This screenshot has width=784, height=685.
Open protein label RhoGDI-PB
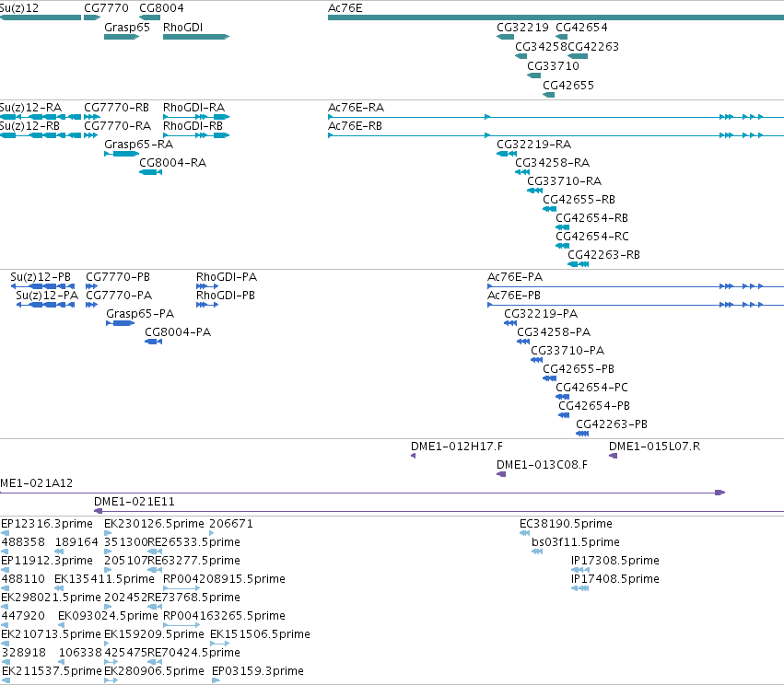click(226, 296)
